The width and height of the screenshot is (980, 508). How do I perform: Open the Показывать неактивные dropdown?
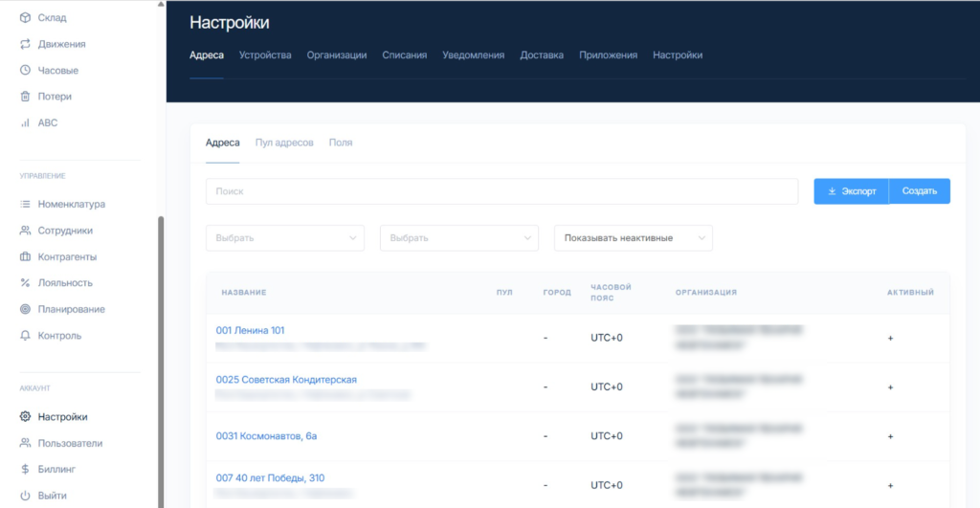[x=633, y=238]
